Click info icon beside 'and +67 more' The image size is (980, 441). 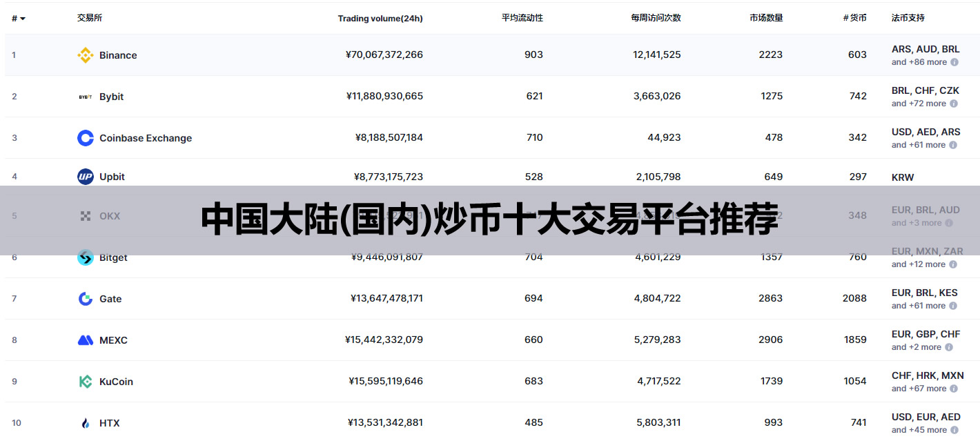[x=954, y=389]
